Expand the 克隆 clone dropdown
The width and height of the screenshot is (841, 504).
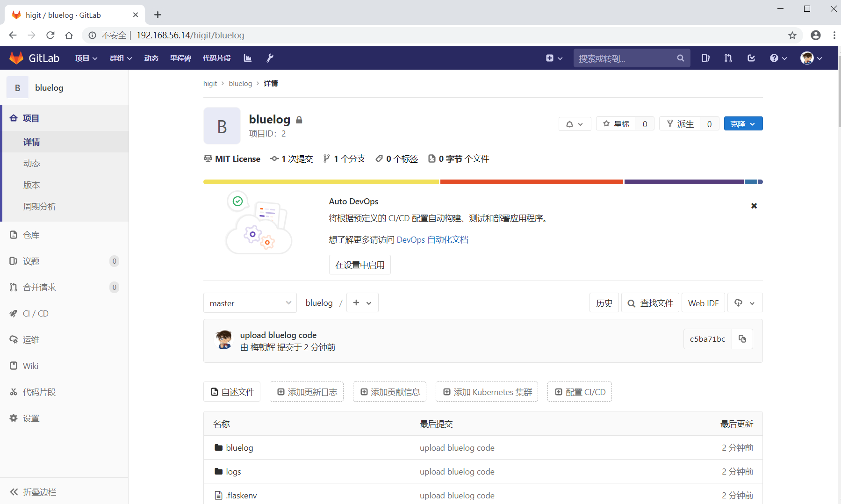click(743, 124)
